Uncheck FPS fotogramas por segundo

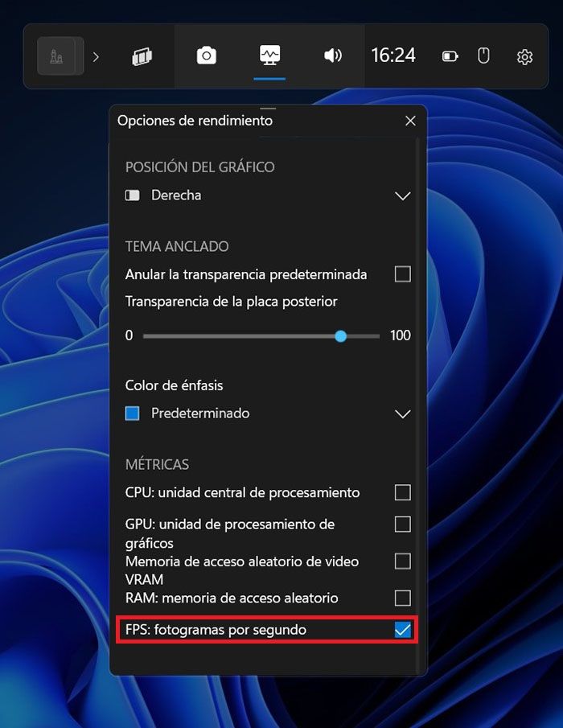coord(402,630)
